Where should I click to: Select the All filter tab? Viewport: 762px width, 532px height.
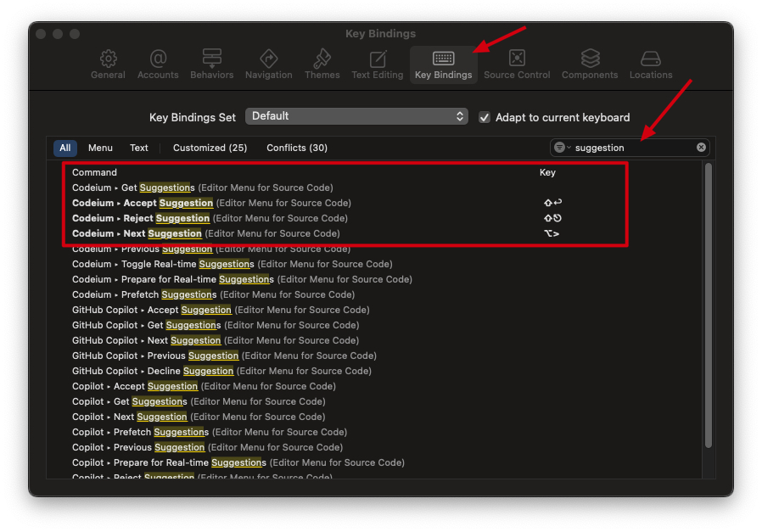pyautogui.click(x=65, y=148)
